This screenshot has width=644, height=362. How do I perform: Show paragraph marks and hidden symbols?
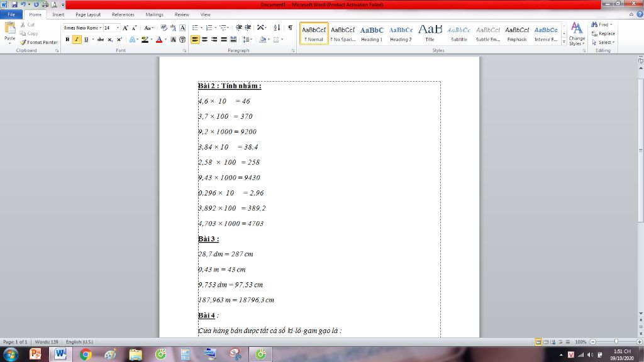[x=291, y=28]
